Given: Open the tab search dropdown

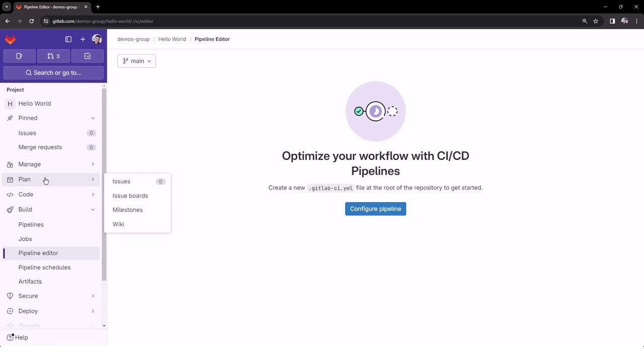Looking at the screenshot, I should [x=7, y=7].
